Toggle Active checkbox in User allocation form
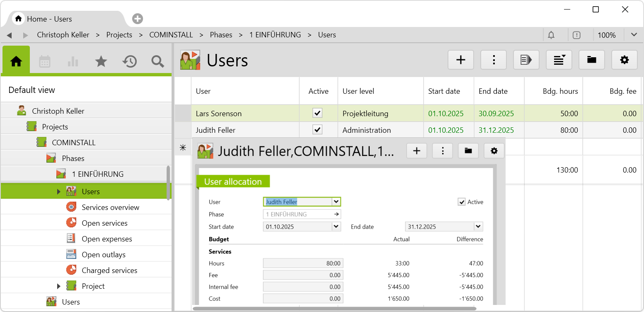 (x=461, y=202)
